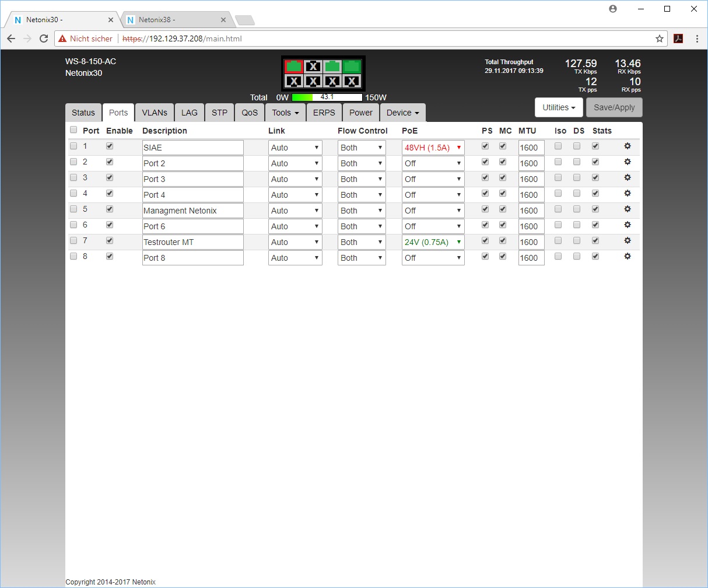
Task: Open the Utilities button menu
Action: 558,108
